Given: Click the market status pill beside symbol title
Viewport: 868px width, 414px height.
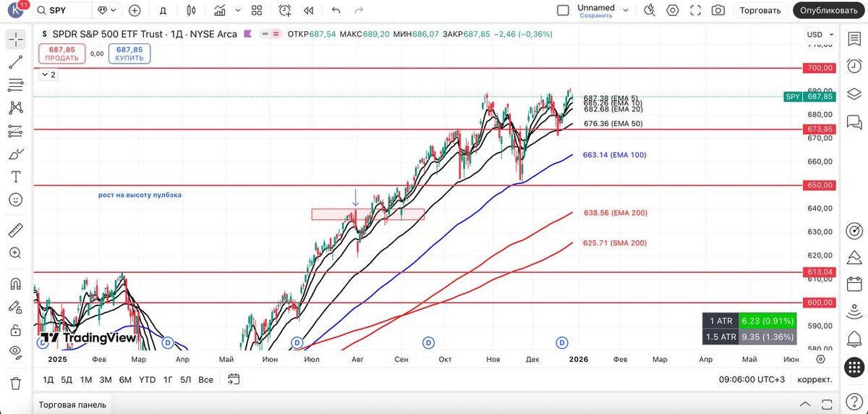Looking at the screenshot, I should click(x=271, y=34).
